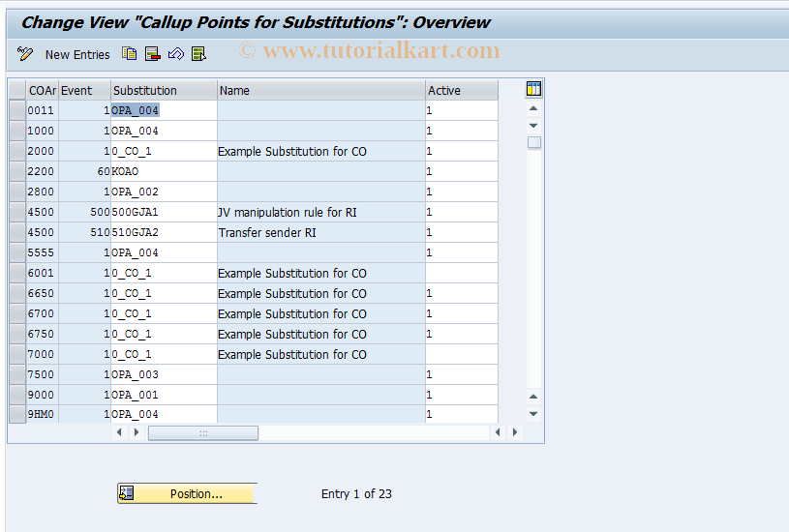Click the far-right horizontal scroll right arrow
Viewport: 789px width, 532px height.
[515, 432]
